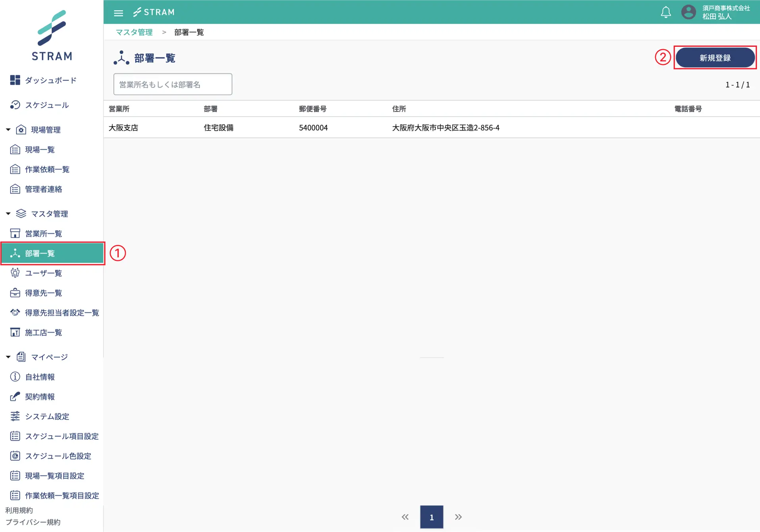Open the Dashboard (ダッシュボード) icon
This screenshot has width=760, height=532.
click(15, 80)
